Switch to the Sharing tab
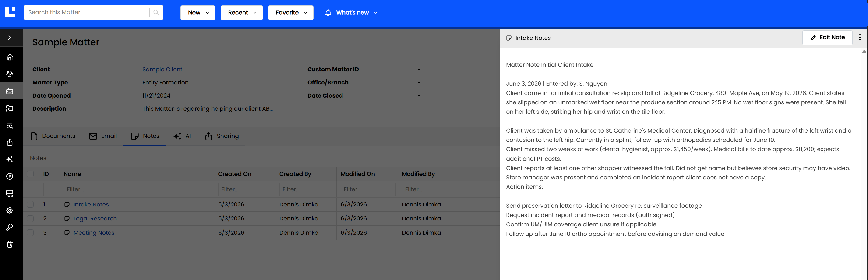 click(x=222, y=136)
